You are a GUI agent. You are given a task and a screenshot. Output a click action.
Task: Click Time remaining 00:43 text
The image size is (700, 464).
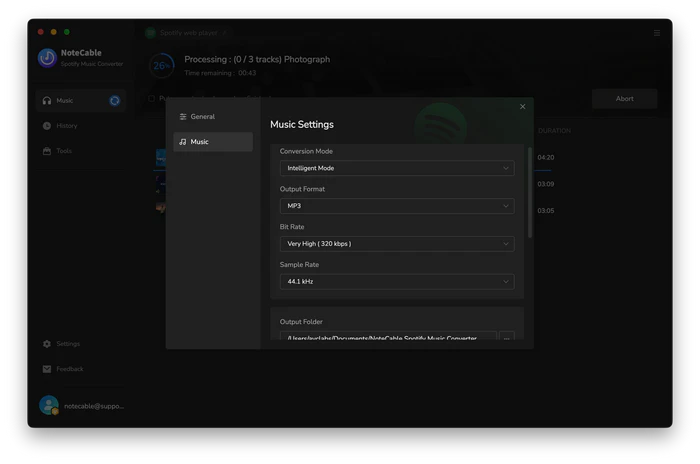click(x=220, y=73)
